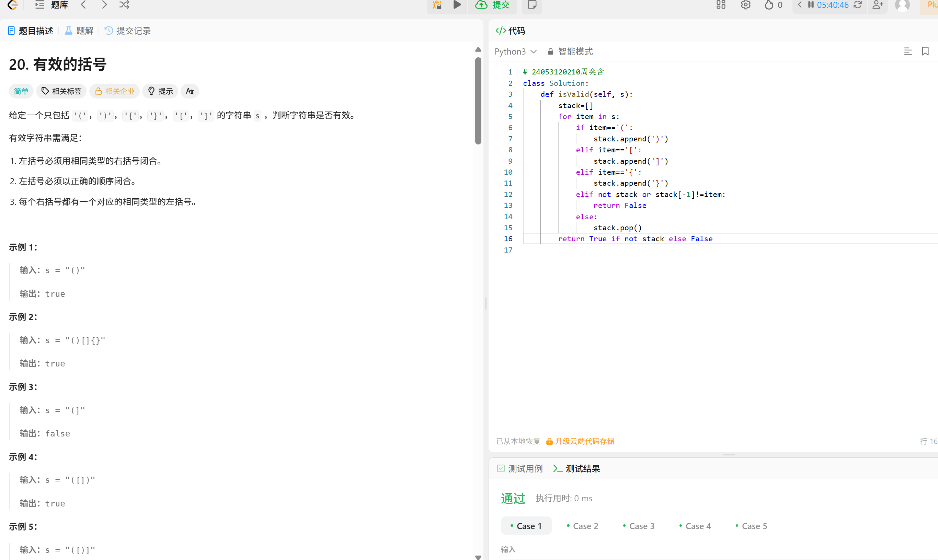
Task: Open the settings gear icon
Action: (745, 5)
